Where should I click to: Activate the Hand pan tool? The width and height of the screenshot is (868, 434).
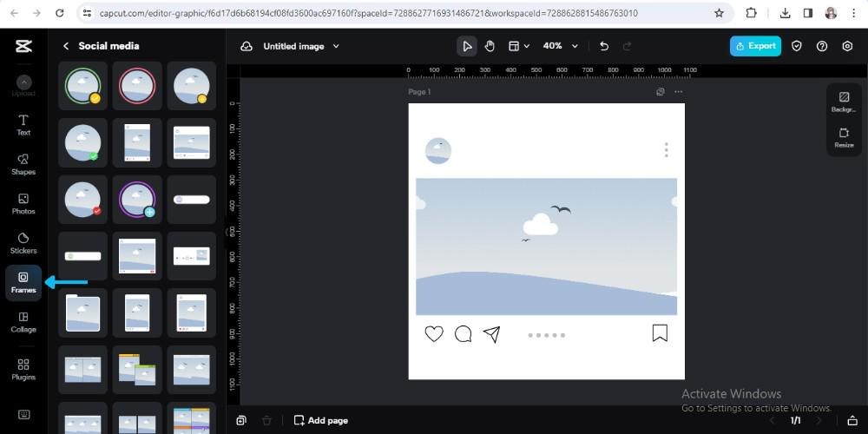(490, 46)
